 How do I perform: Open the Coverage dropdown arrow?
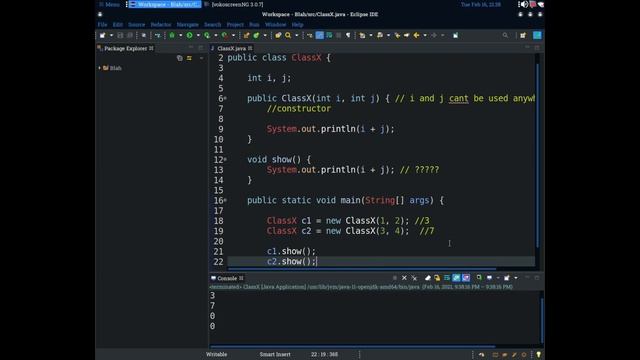click(x=216, y=36)
